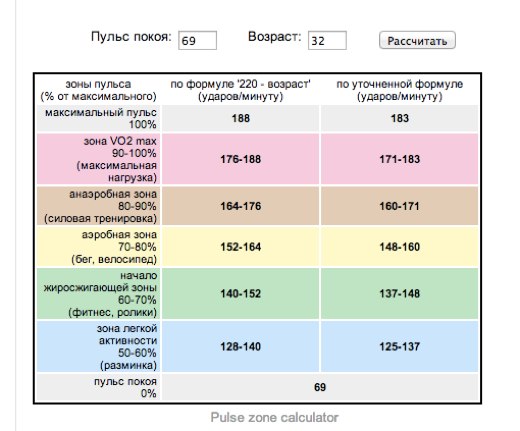520x431 pixels.
Task: Click the 125-137 light activity cell
Action: pyautogui.click(x=399, y=347)
